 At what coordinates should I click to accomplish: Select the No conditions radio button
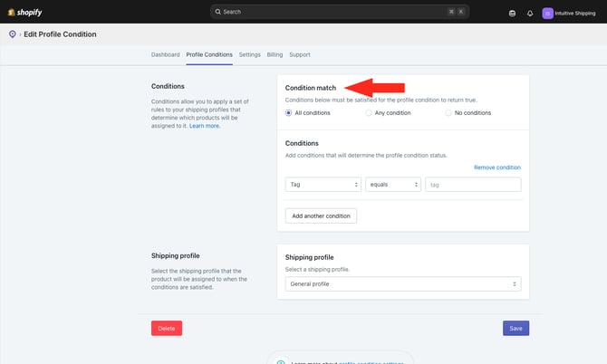point(448,113)
